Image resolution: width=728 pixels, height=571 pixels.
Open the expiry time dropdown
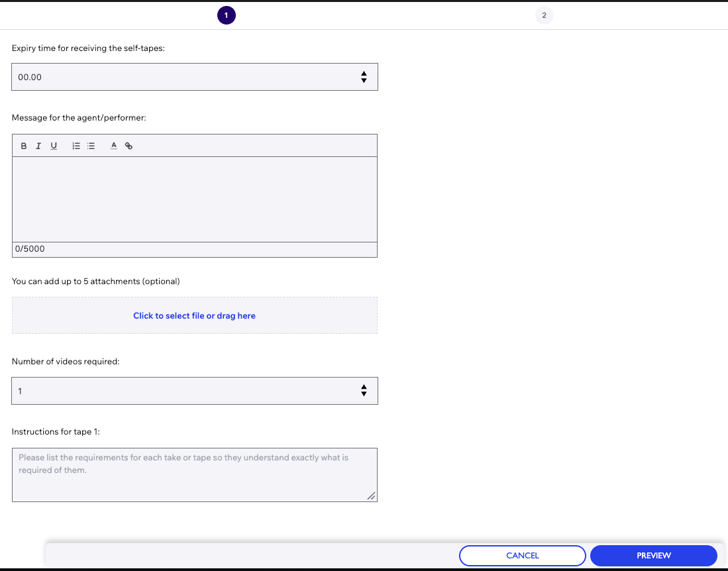point(195,77)
